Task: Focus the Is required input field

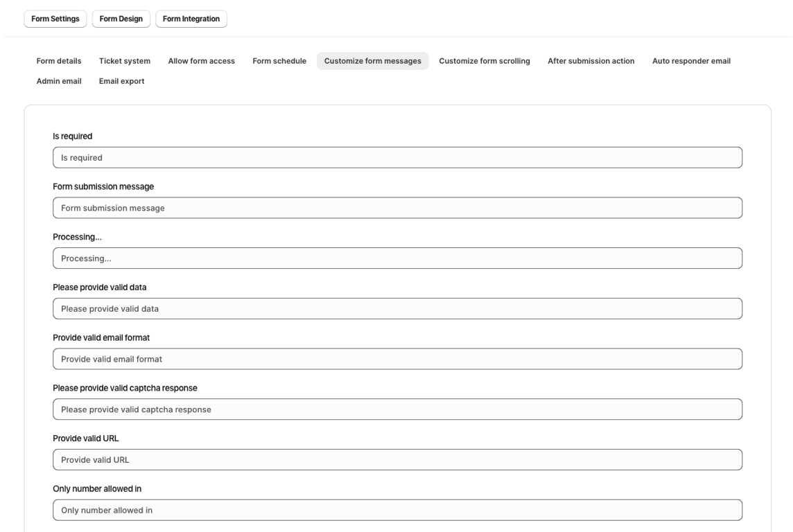Action: pyautogui.click(x=397, y=158)
